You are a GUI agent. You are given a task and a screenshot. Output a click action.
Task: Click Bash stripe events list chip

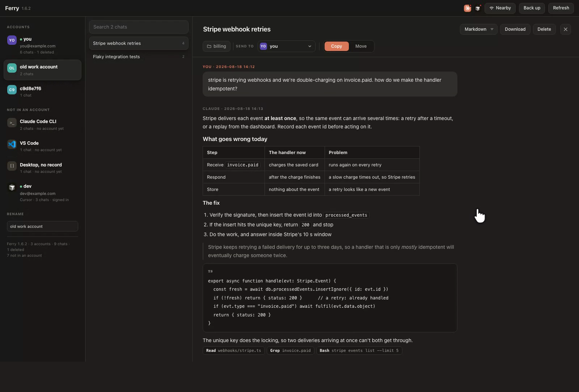359,350
